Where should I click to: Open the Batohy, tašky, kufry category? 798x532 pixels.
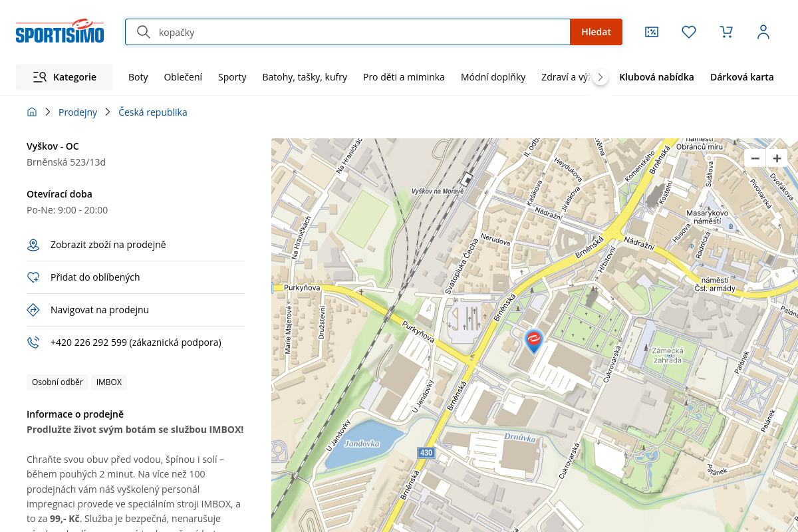point(305,77)
